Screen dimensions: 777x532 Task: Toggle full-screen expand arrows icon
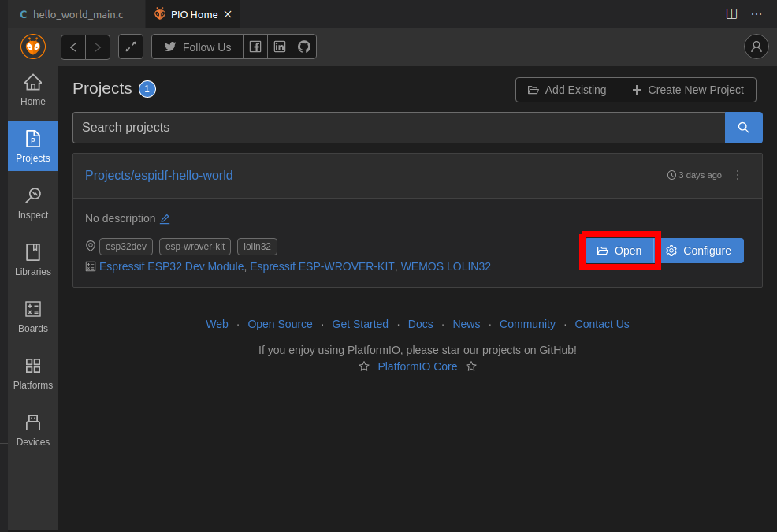pos(131,47)
